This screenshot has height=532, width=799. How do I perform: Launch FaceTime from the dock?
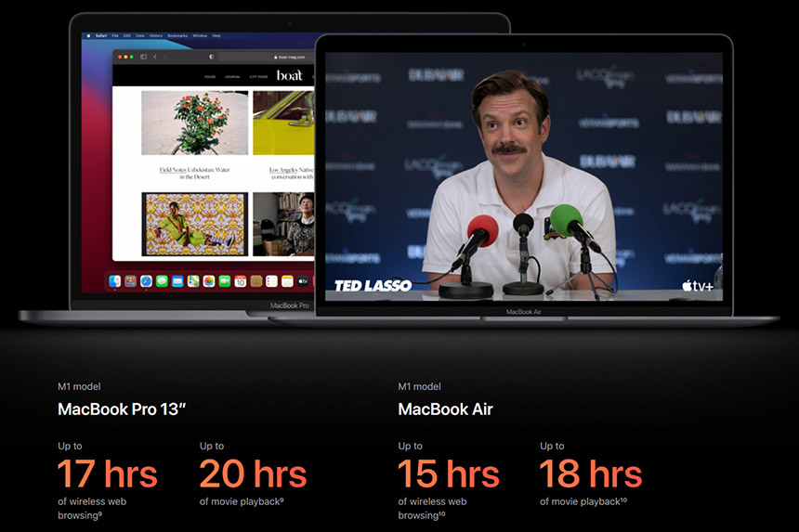point(225,281)
